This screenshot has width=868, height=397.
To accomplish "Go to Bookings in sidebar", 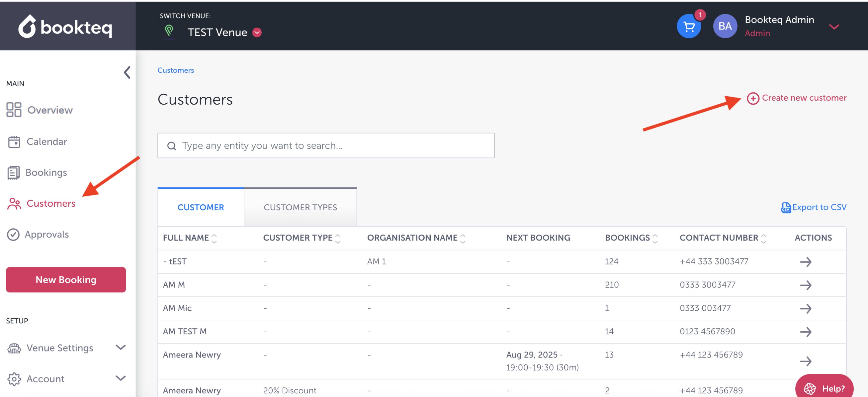I will 46,173.
